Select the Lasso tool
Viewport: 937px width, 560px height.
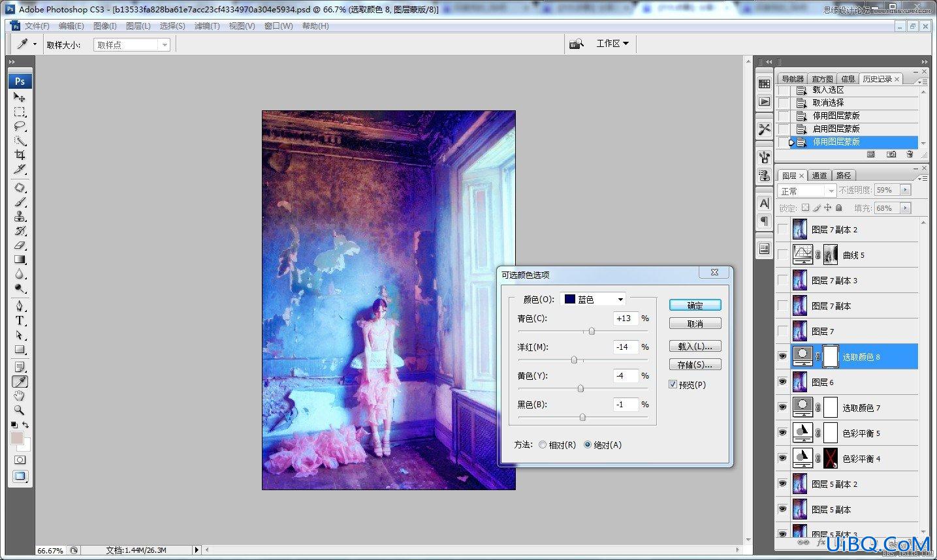[20, 126]
